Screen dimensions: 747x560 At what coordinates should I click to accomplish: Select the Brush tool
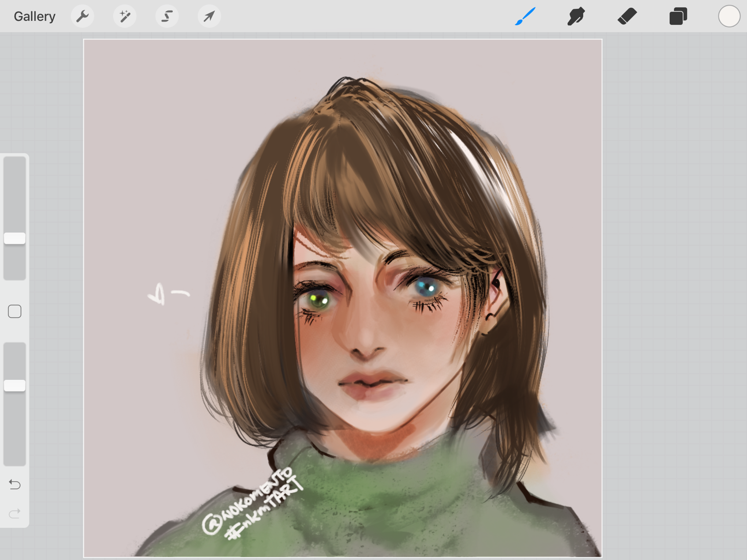[525, 16]
